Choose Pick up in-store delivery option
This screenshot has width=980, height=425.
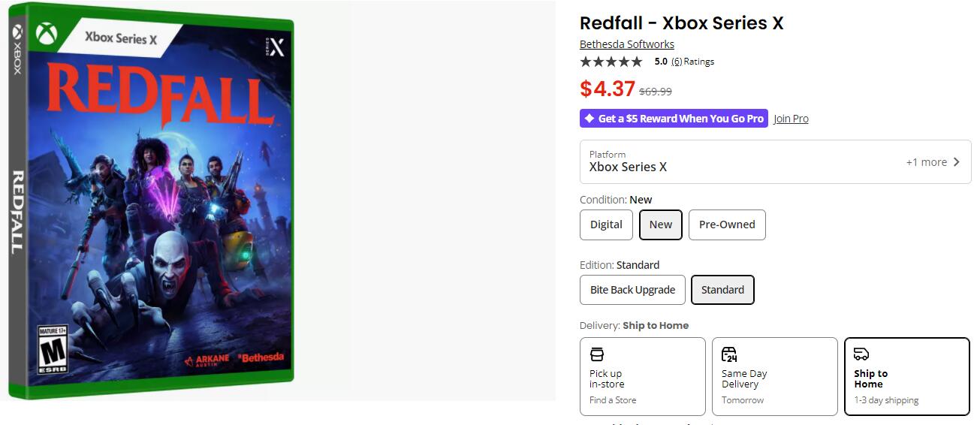point(642,376)
